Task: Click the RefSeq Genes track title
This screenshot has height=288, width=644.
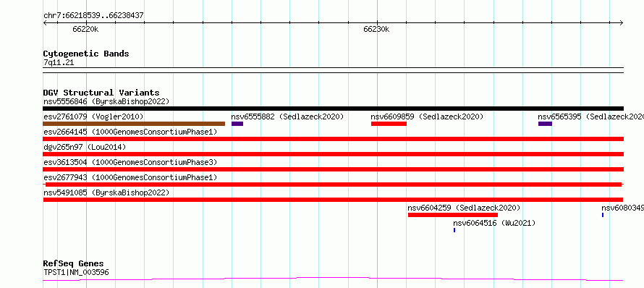Action: pyautogui.click(x=74, y=264)
